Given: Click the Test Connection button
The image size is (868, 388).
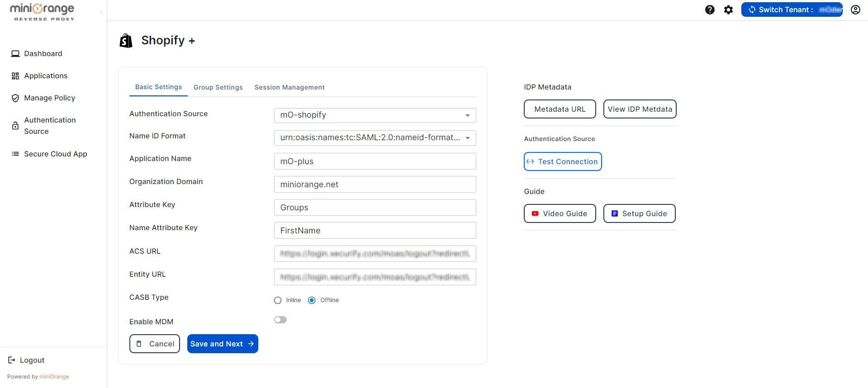Looking at the screenshot, I should click(563, 161).
